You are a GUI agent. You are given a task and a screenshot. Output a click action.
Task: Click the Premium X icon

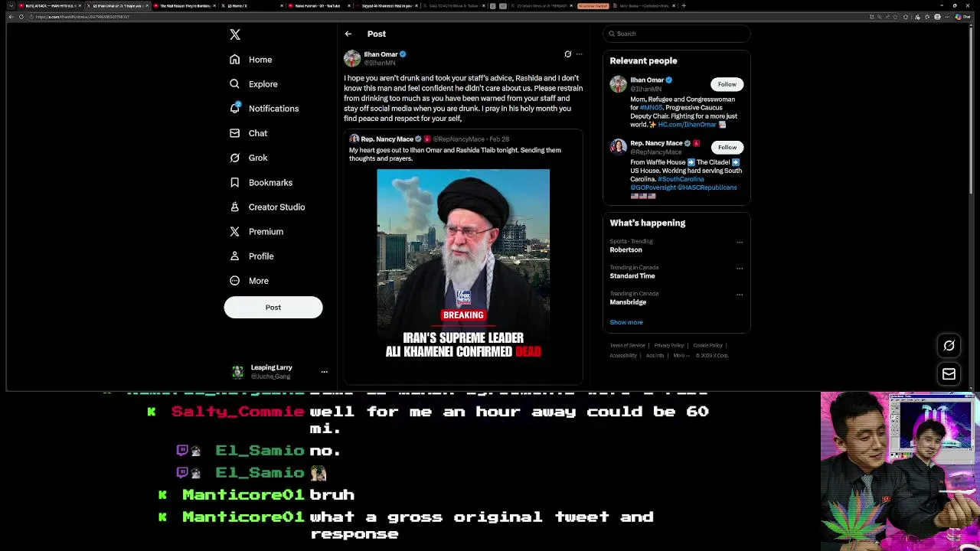pos(234,231)
